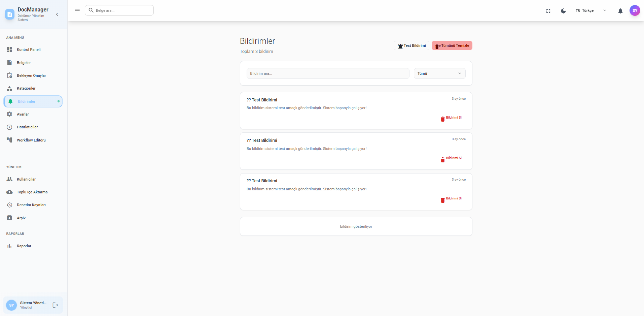Collapse the sidebar with the chevron arrow
Screen dimensions: 644x316
point(57,14)
